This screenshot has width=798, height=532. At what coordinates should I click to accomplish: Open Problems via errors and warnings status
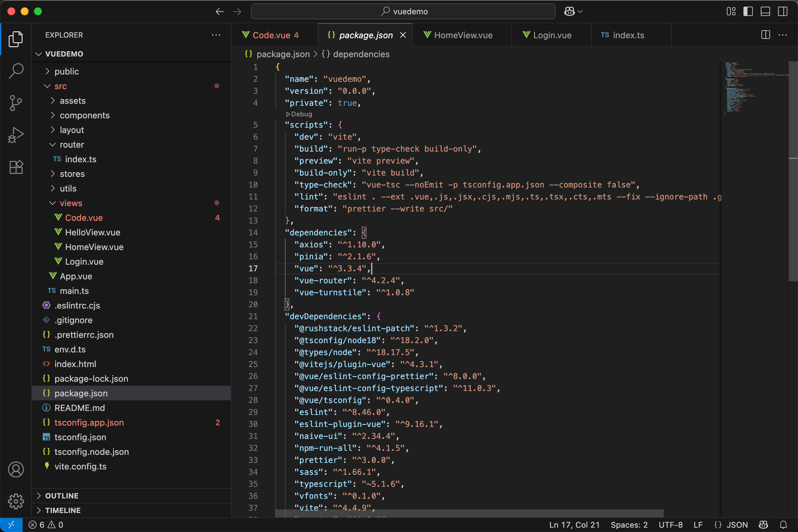(46, 525)
